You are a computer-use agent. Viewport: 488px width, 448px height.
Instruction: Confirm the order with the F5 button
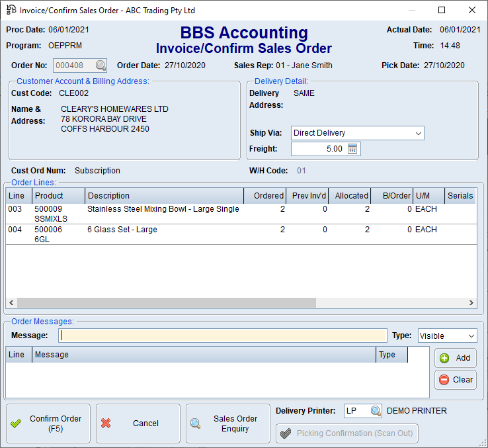click(x=48, y=424)
